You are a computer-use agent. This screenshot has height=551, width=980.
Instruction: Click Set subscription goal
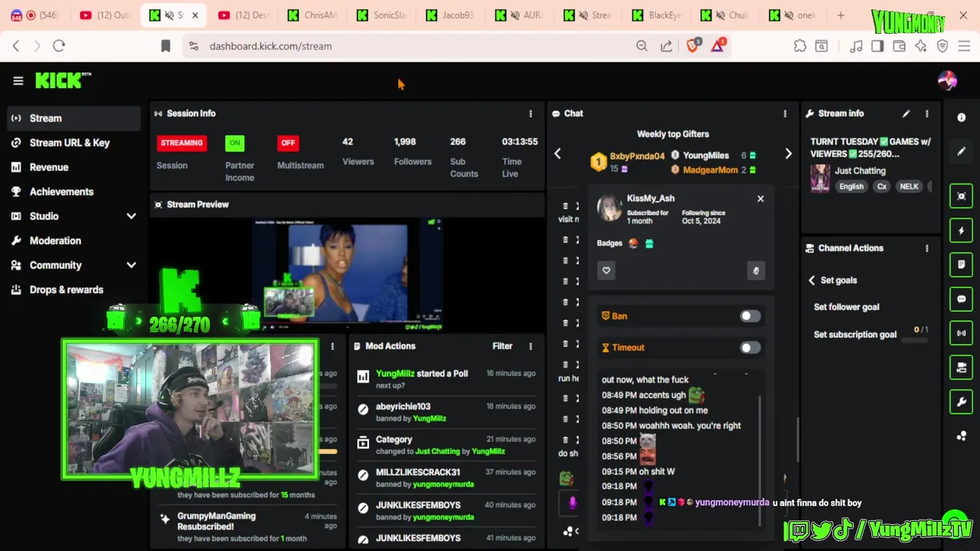point(854,334)
